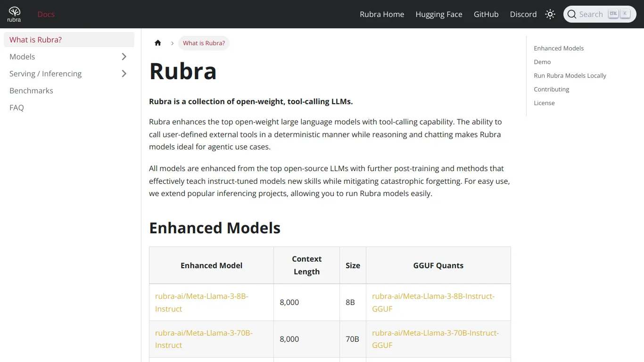Click the Rubra logo in the top bar
Viewport: 644px width, 362px height.
[14, 14]
